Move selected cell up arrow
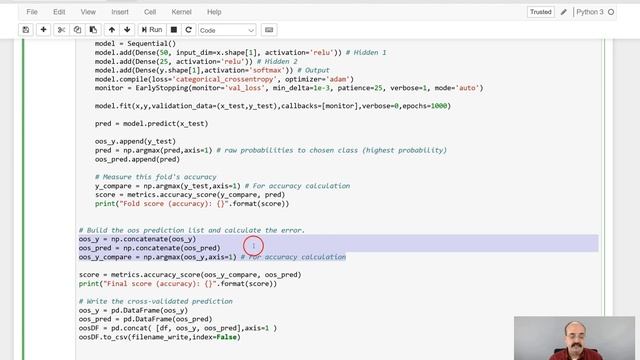 [111, 30]
